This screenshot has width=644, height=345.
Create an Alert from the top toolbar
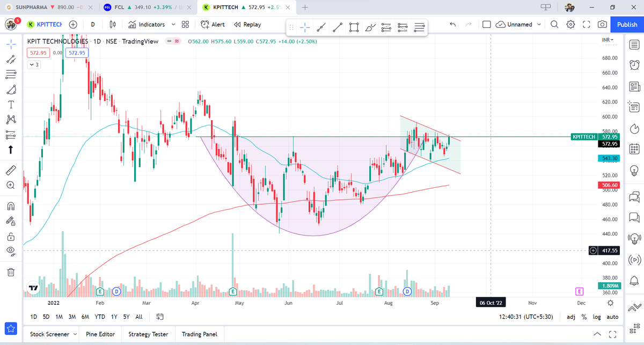coord(213,24)
